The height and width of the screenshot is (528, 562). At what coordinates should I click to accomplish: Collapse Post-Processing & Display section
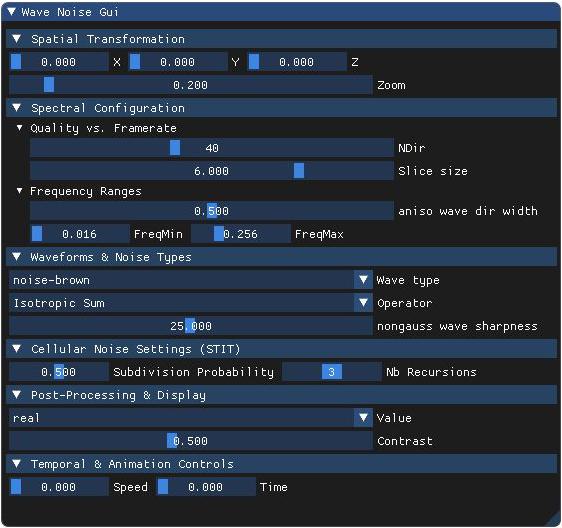(x=16, y=395)
